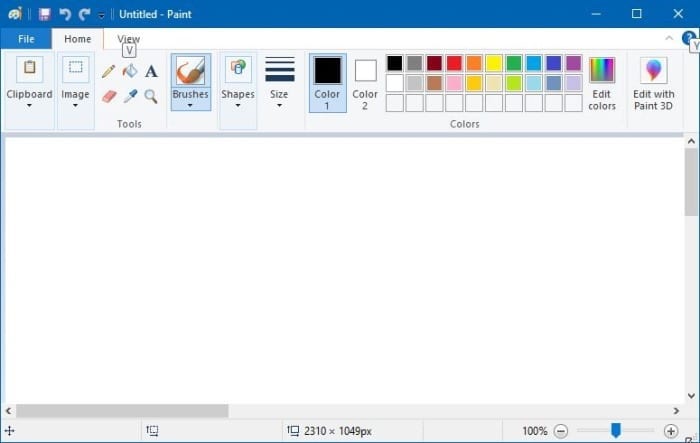
Task: Click the Help question mark icon
Action: coord(689,38)
